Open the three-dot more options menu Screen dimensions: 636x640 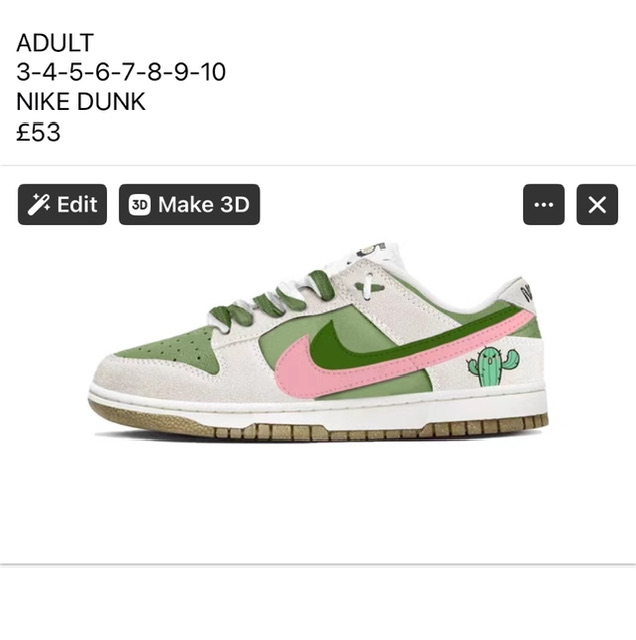pos(544,204)
